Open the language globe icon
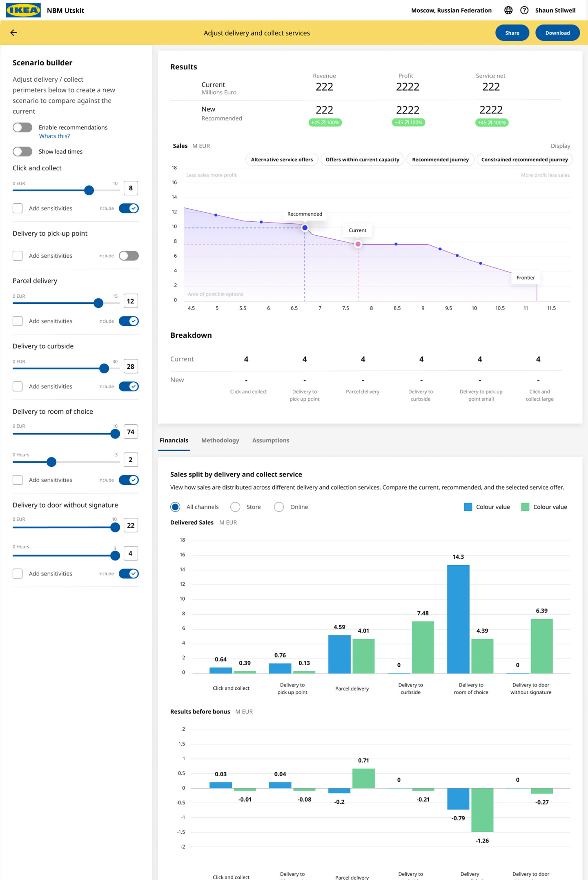 tap(508, 10)
